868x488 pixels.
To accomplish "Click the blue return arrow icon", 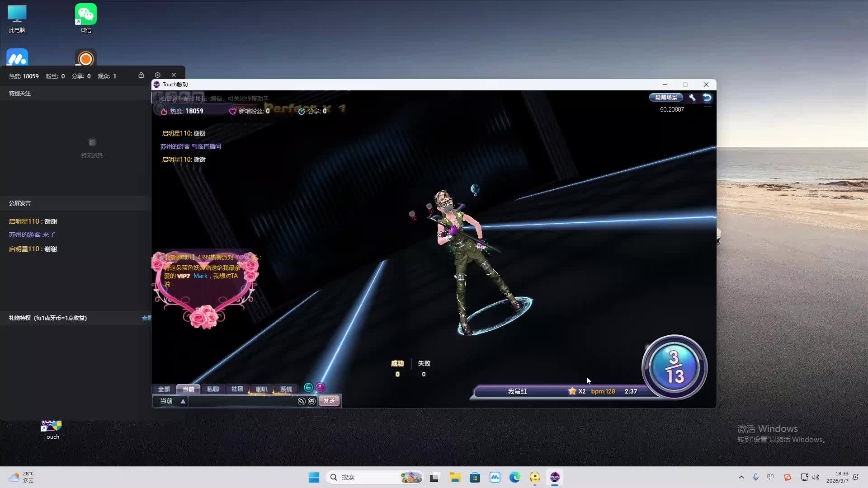I will pyautogui.click(x=707, y=98).
